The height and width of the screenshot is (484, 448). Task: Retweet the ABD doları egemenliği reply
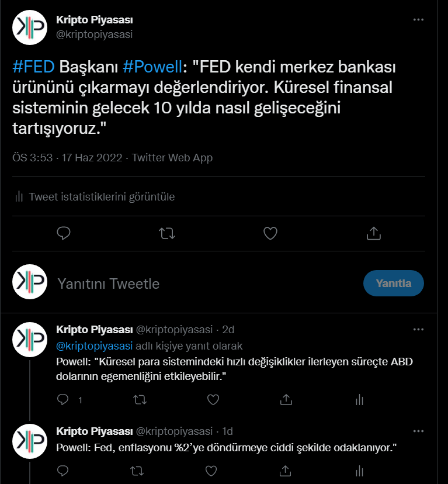tap(140, 400)
